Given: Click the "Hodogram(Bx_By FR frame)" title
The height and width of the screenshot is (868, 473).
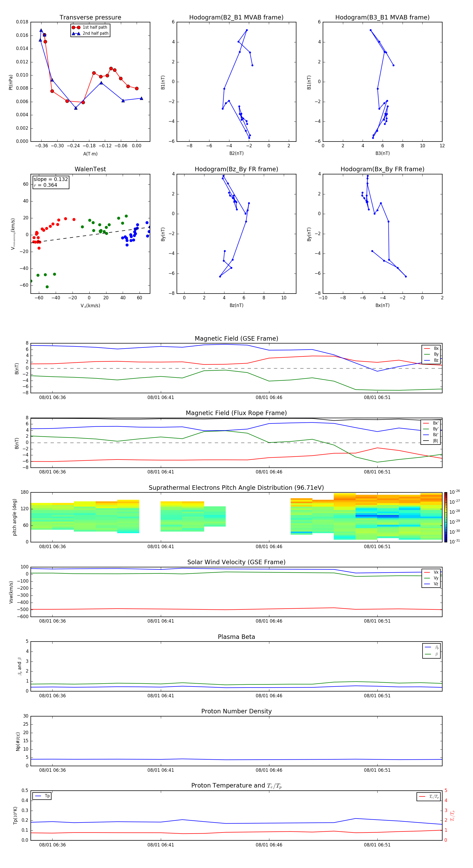Looking at the screenshot, I should pyautogui.click(x=382, y=169).
